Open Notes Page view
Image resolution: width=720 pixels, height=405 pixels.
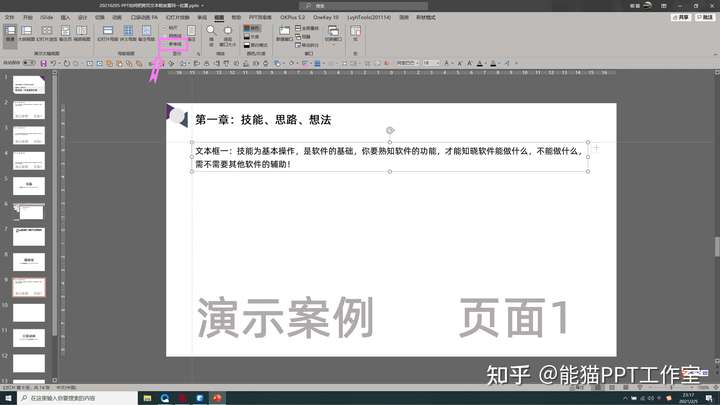[66, 34]
